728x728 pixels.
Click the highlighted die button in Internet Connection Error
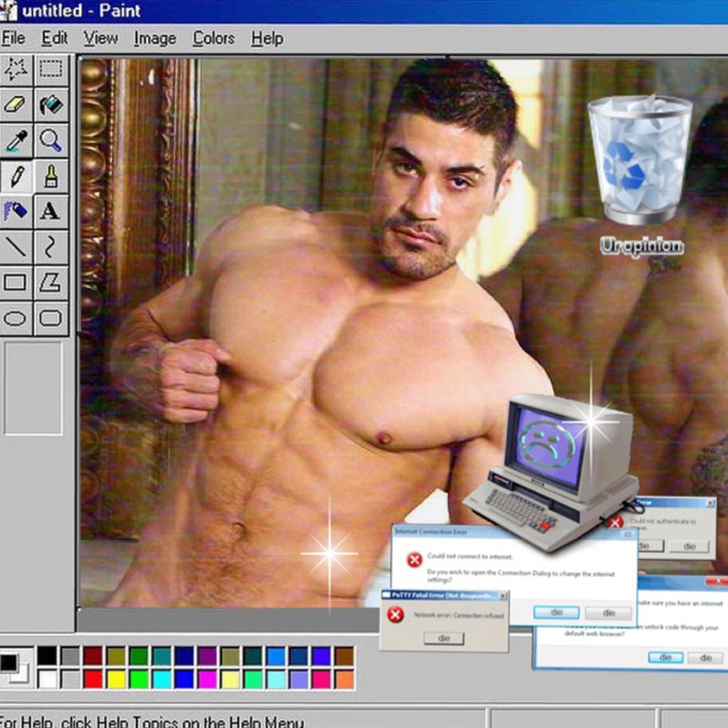pos(556,613)
